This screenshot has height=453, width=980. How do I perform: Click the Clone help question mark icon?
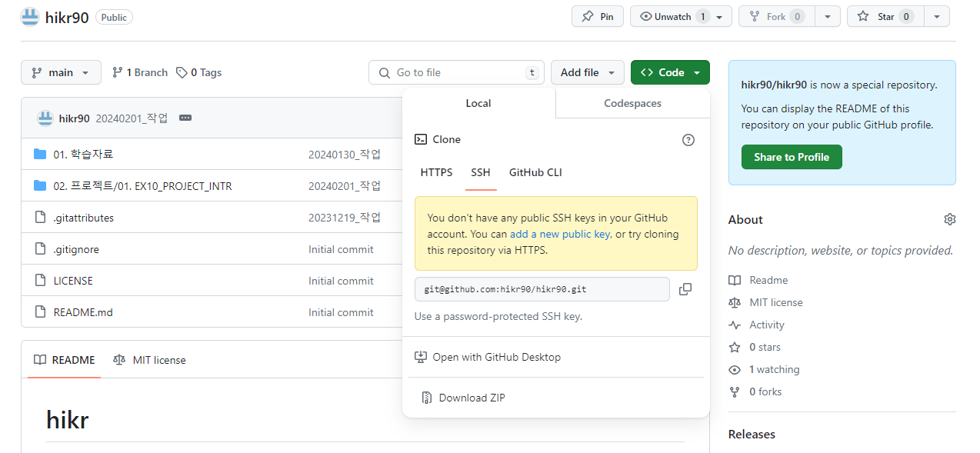pos(688,140)
